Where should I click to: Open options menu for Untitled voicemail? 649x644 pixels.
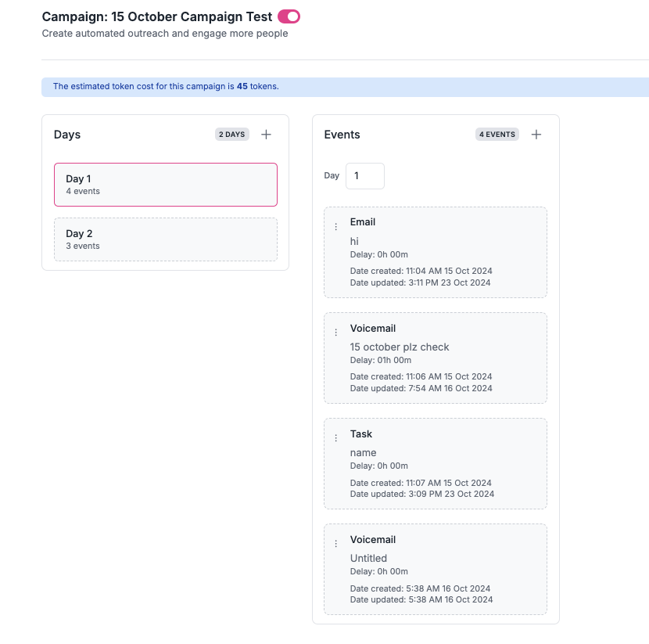click(x=336, y=543)
